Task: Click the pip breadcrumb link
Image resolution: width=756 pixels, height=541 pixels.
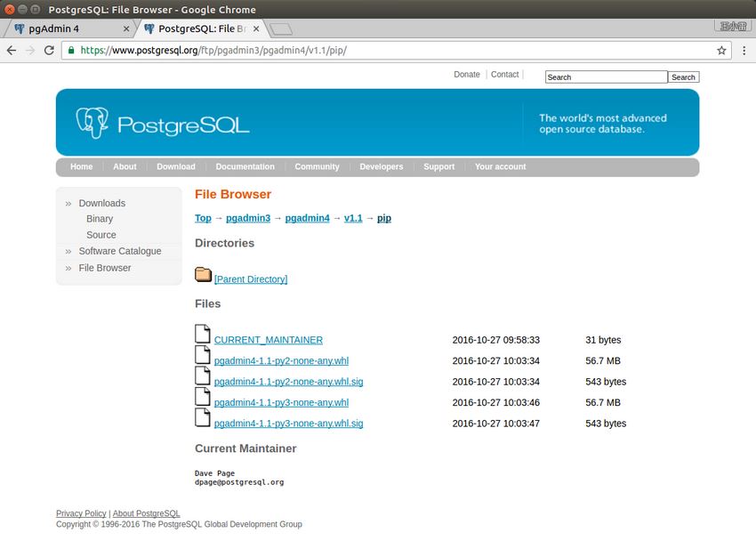Action: point(384,218)
